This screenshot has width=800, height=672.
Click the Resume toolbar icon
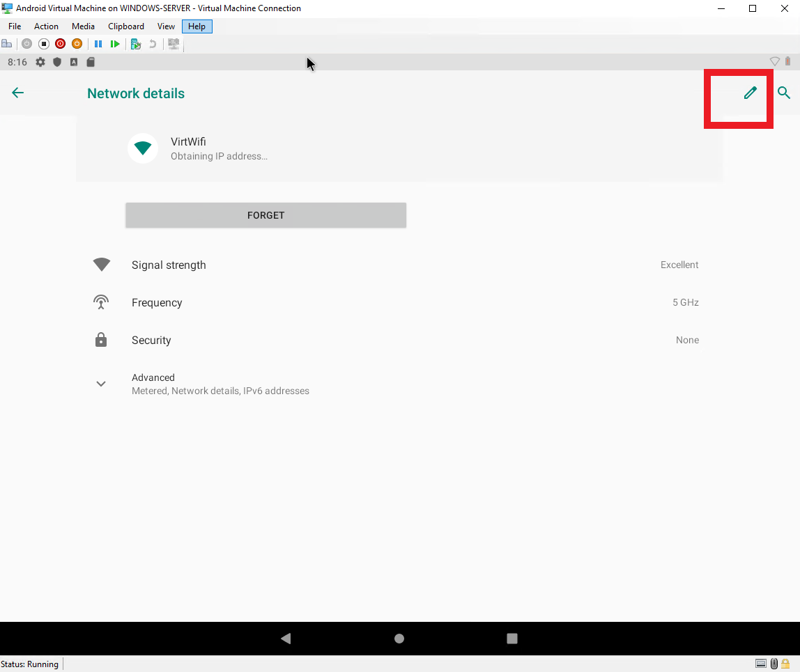tap(115, 43)
